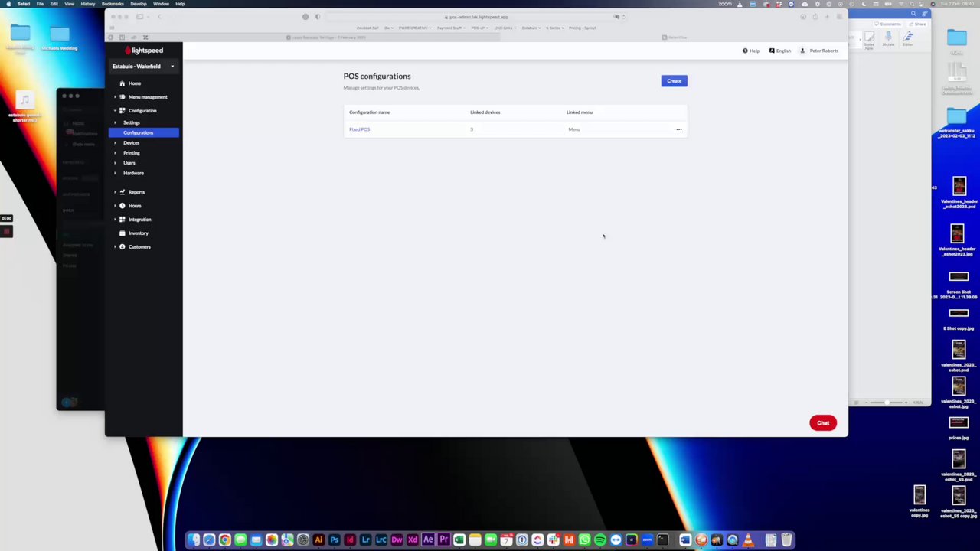This screenshot has height=551, width=980.
Task: Expand the Settings submenu arrow
Action: pyautogui.click(x=115, y=122)
